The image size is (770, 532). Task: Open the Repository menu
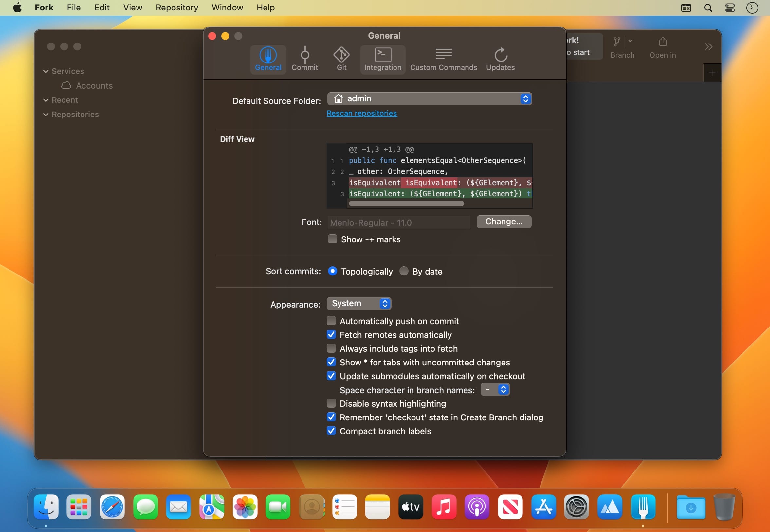(x=177, y=7)
